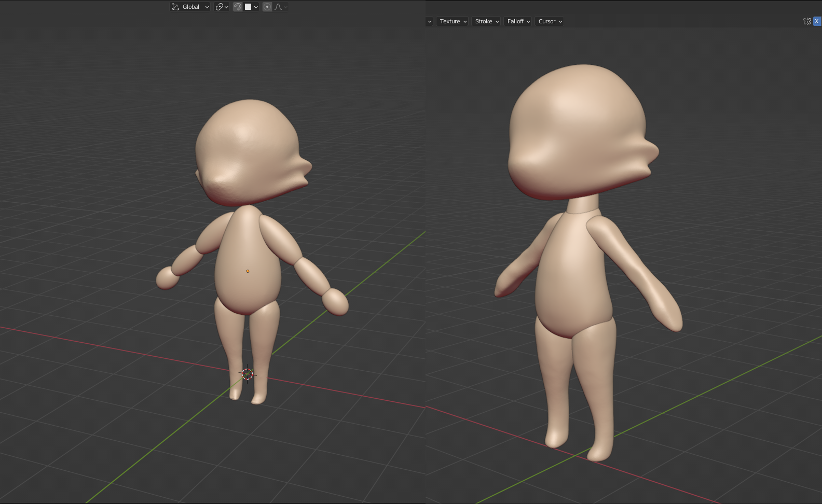Screen dimensions: 822x504
Task: Click the left model's round right-side hand
Action: [x=336, y=301]
